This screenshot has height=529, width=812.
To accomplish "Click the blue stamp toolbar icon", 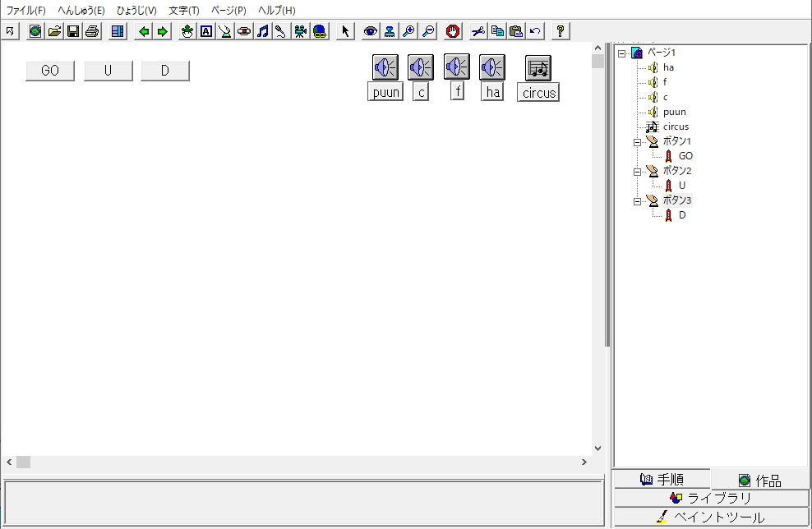I will (x=390, y=31).
